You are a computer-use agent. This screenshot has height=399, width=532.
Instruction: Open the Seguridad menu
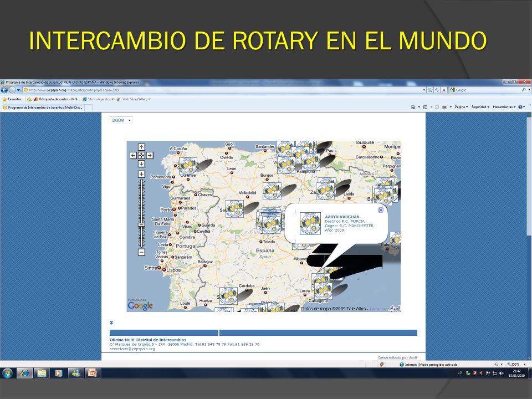[x=480, y=107]
